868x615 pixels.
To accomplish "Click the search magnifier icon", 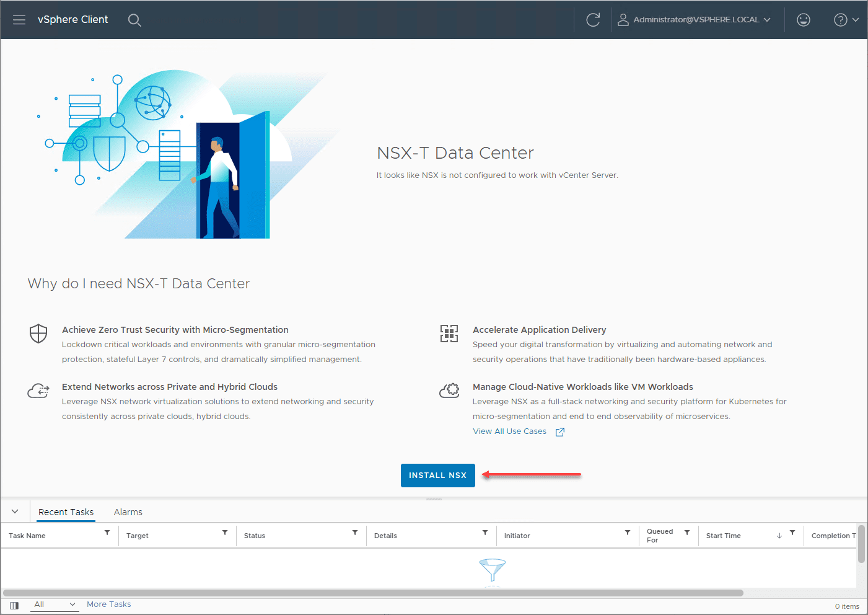I will coord(134,20).
